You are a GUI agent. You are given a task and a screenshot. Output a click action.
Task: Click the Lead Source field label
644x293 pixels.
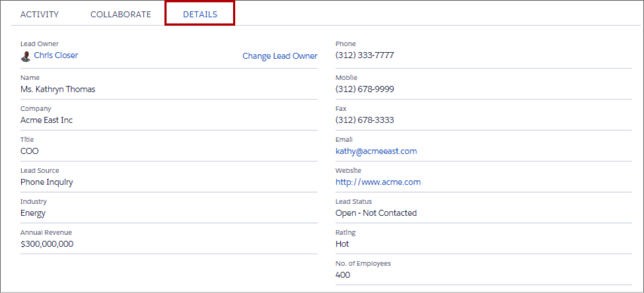pyautogui.click(x=40, y=170)
